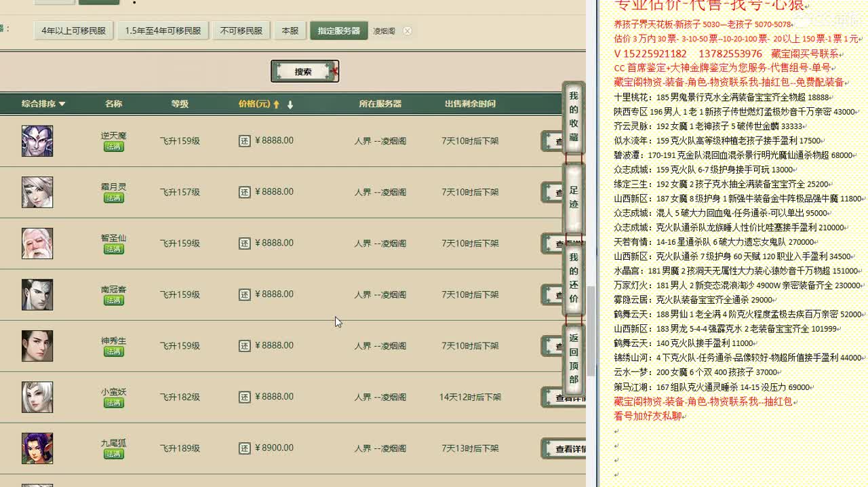Open avatar thumbnail of 小蛮妖
The height and width of the screenshot is (487, 868).
point(37,397)
